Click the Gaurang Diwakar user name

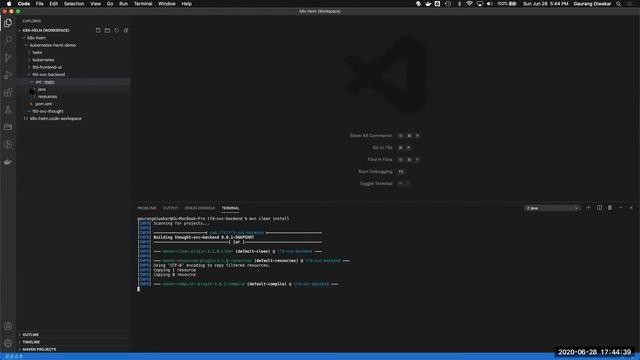[592, 4]
